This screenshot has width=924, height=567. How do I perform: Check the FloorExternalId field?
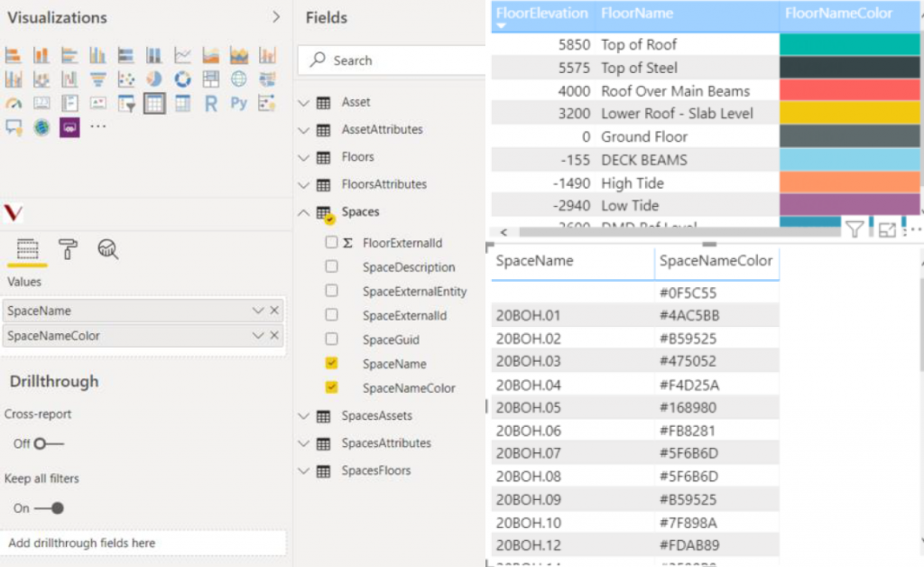pos(331,242)
